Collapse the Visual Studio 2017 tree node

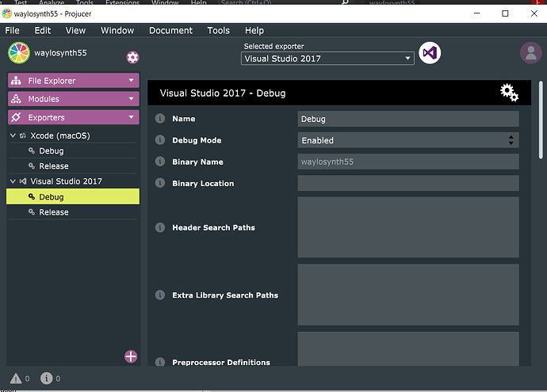pos(13,181)
